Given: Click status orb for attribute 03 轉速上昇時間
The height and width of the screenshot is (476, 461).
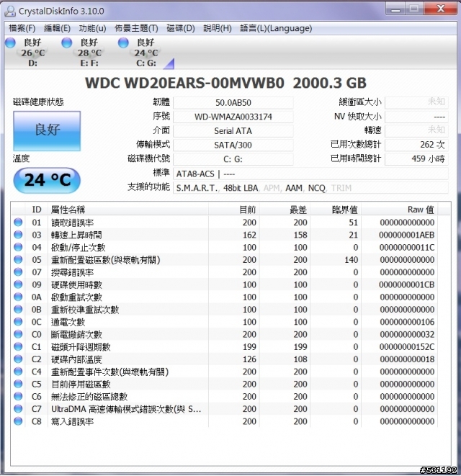Looking at the screenshot, I should click(x=18, y=235).
